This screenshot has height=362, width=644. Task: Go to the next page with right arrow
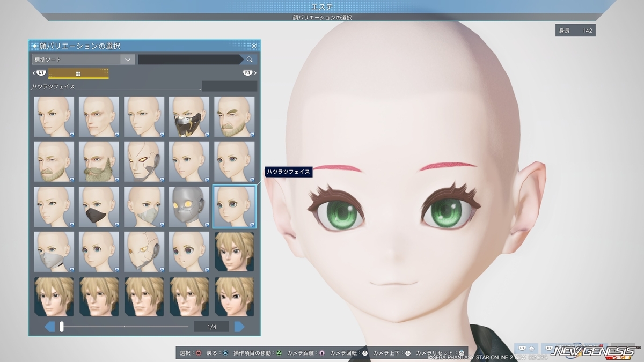point(239,326)
